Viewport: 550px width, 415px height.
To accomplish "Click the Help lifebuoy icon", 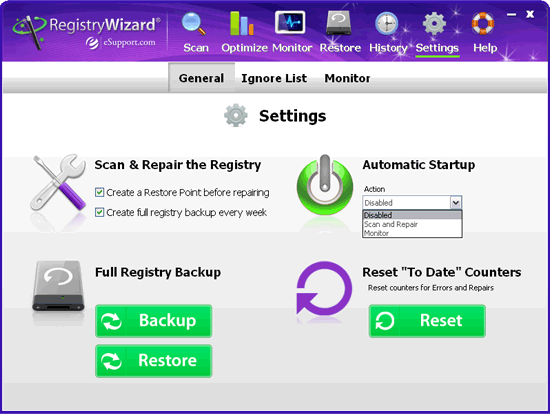I will pos(483,24).
